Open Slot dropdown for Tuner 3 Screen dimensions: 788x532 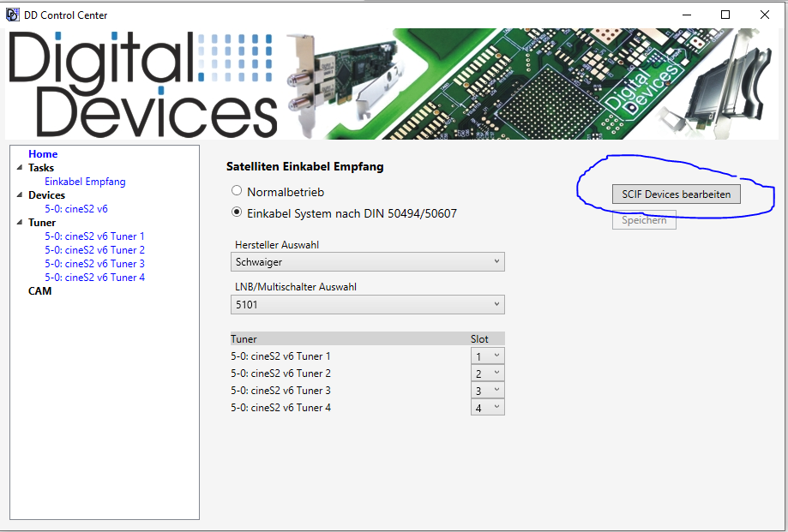pos(488,390)
